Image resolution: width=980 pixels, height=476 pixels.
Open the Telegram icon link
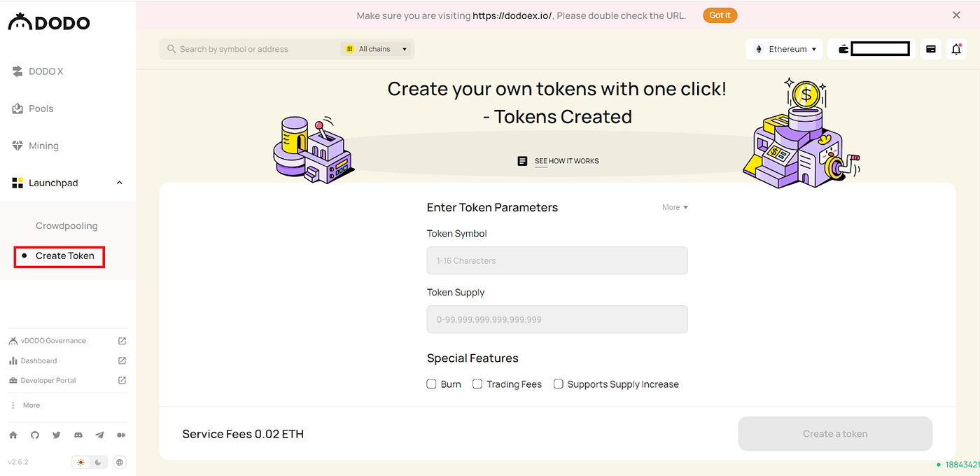coord(99,435)
